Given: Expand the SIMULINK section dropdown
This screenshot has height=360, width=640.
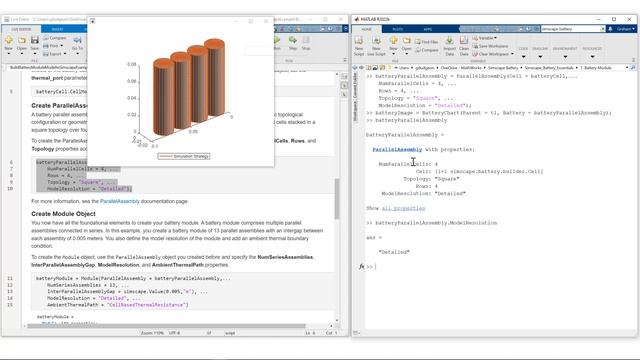Looking at the screenshot, I should point(540,57).
